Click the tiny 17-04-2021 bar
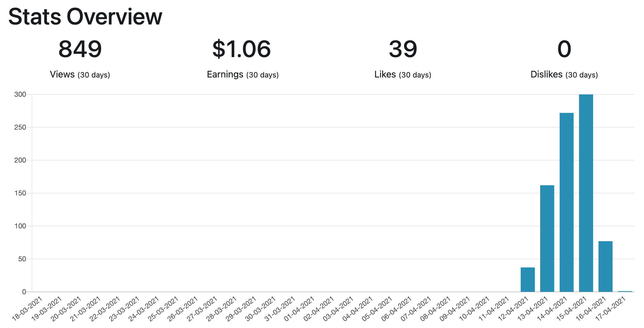644x328 pixels. point(625,291)
